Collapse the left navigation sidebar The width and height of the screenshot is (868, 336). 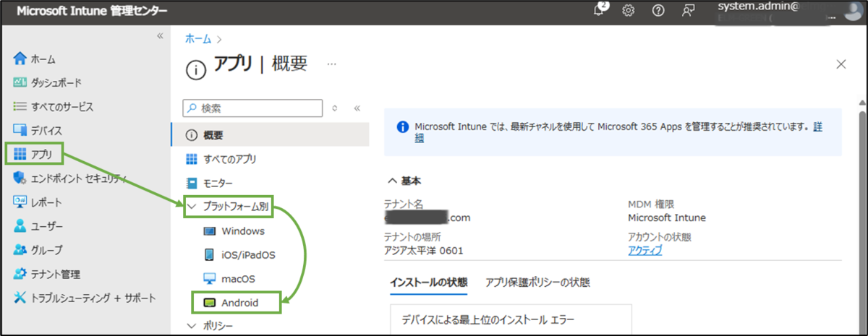[160, 35]
